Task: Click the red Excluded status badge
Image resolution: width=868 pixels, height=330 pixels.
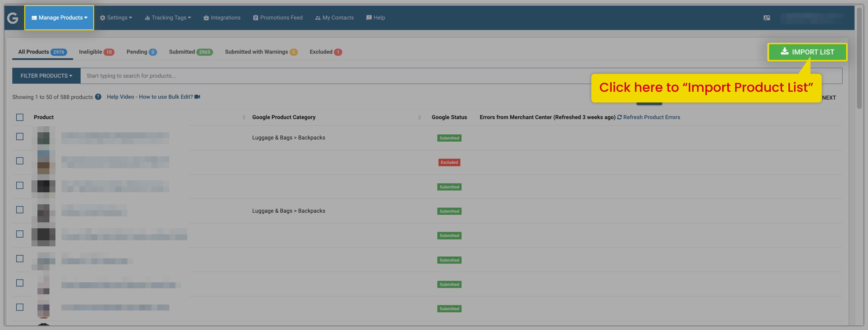Action: pyautogui.click(x=449, y=162)
